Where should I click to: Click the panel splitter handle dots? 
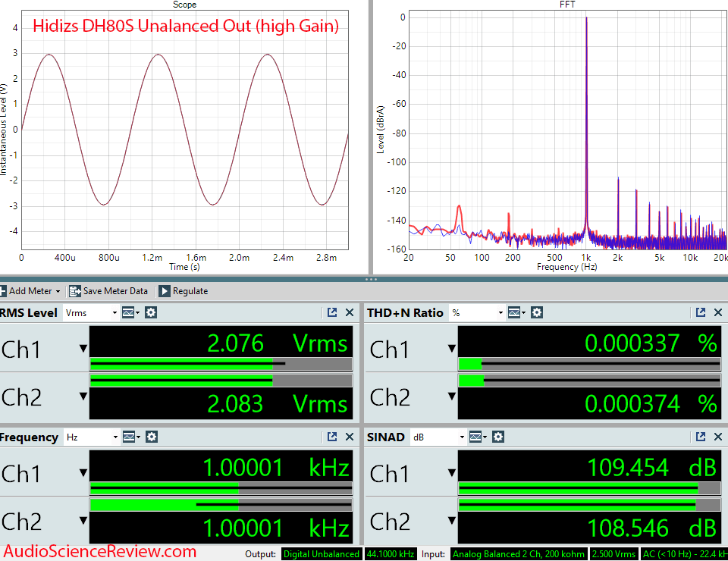(x=371, y=279)
